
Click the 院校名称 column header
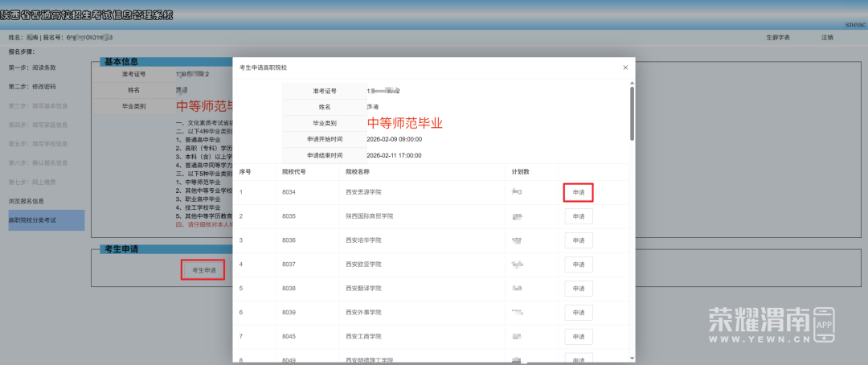coord(358,171)
